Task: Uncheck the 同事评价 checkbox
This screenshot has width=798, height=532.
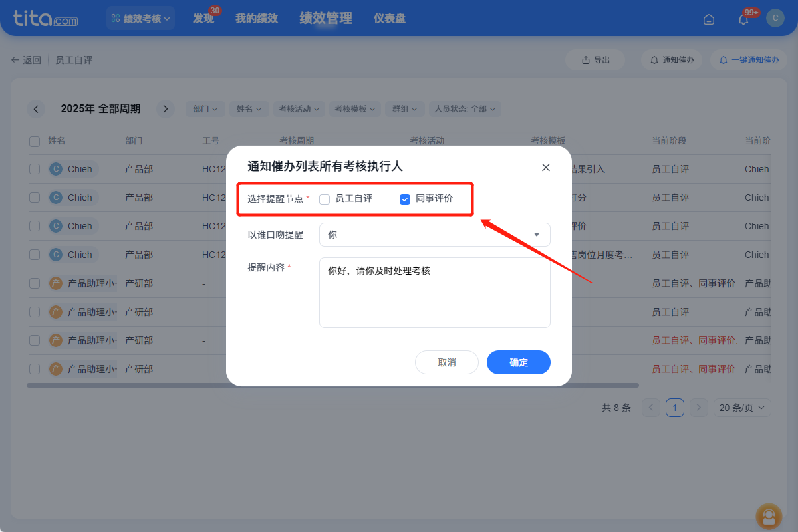Action: 404,199
